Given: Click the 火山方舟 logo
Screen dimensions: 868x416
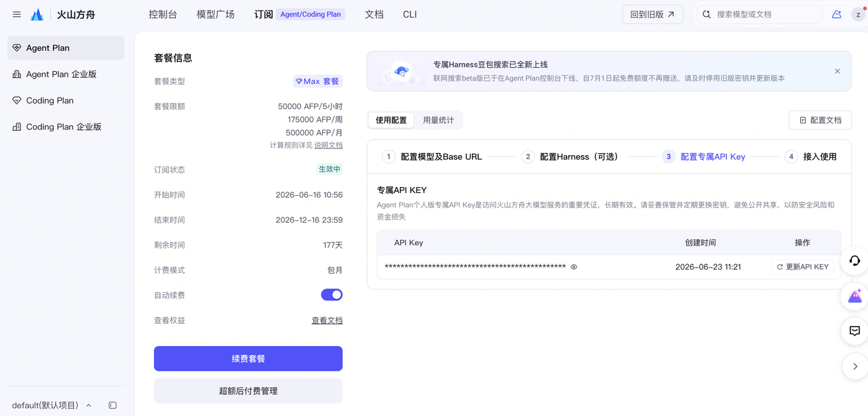Looking at the screenshot, I should coord(62,14).
